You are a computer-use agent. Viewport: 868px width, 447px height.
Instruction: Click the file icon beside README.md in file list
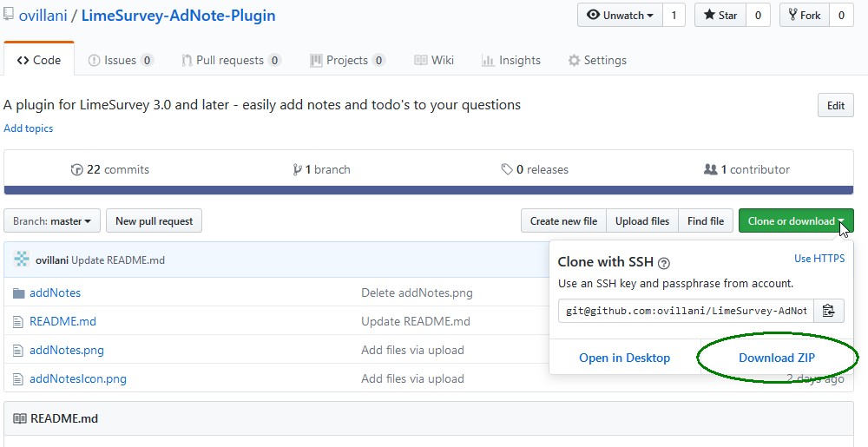coord(18,322)
